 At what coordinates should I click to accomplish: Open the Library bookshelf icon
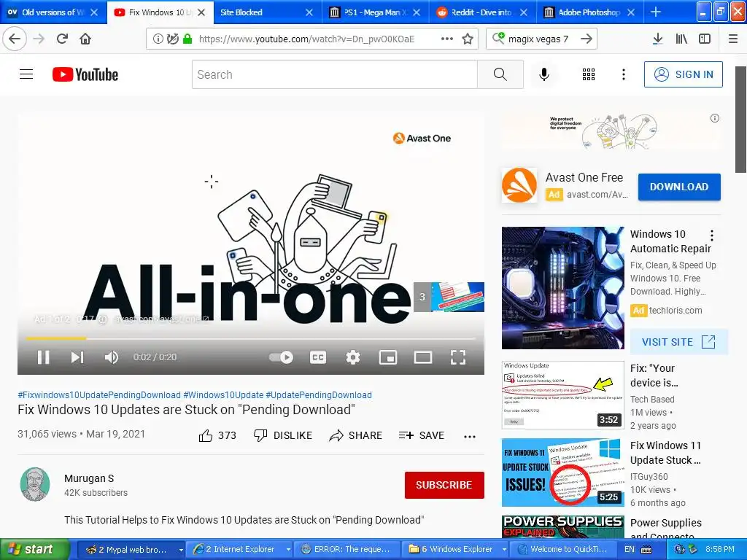(681, 39)
